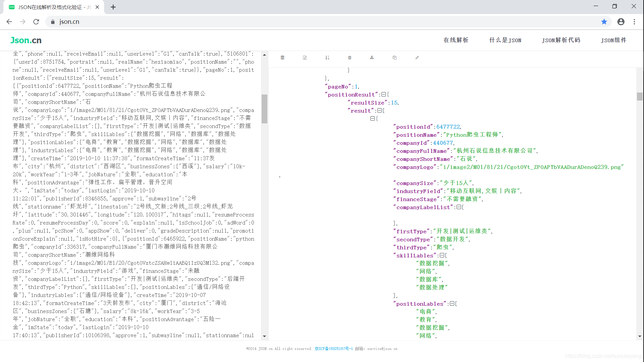Click the industryField value 移动互联网,文娱|内容
The image size is (644, 362).
[x=483, y=191]
